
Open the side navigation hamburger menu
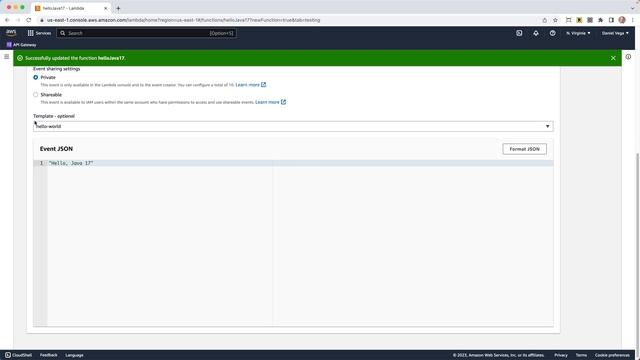(x=7, y=57)
